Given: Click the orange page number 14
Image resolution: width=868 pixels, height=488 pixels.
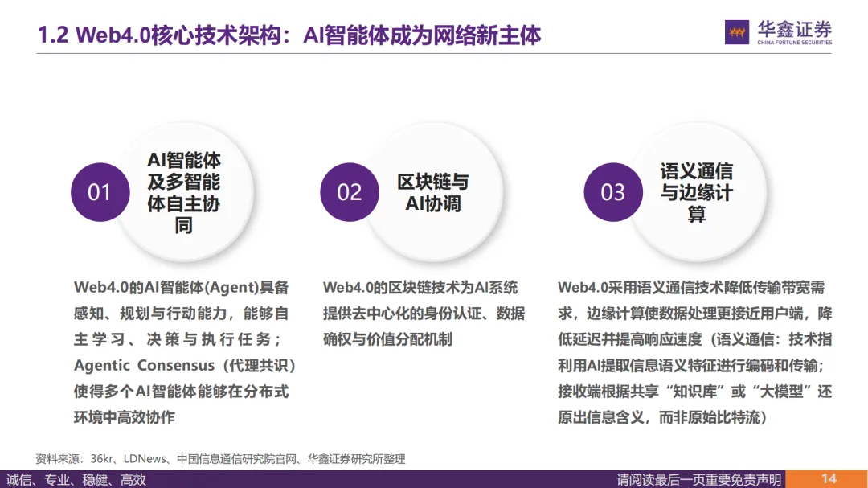Looking at the screenshot, I should (826, 479).
